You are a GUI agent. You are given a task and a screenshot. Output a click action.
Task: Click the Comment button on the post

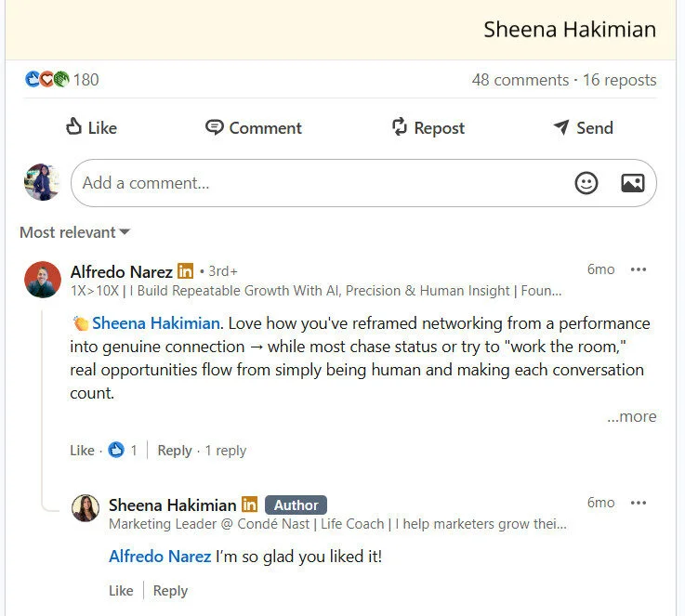click(x=254, y=127)
